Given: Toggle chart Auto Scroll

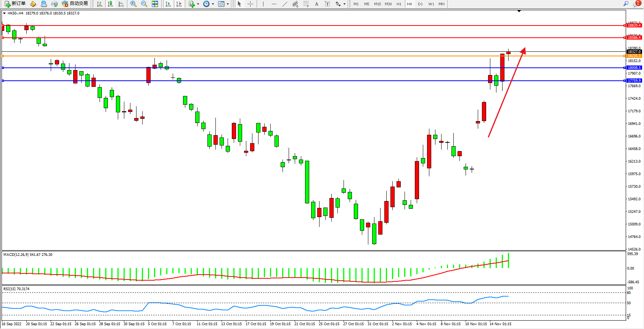Looking at the screenshot, I should pyautogui.click(x=168, y=4).
